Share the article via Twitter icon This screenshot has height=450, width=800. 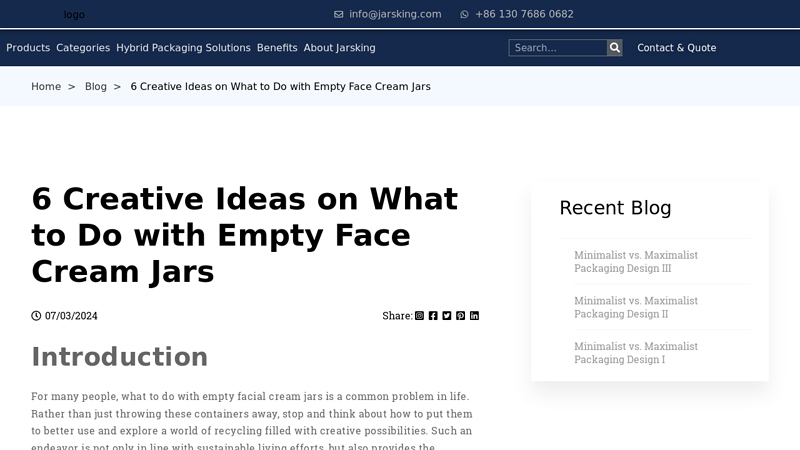pyautogui.click(x=447, y=316)
